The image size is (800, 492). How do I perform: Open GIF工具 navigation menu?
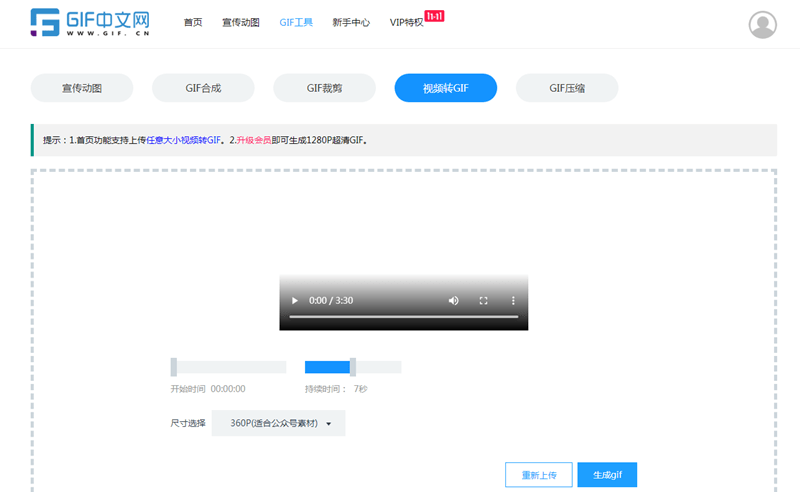[296, 22]
